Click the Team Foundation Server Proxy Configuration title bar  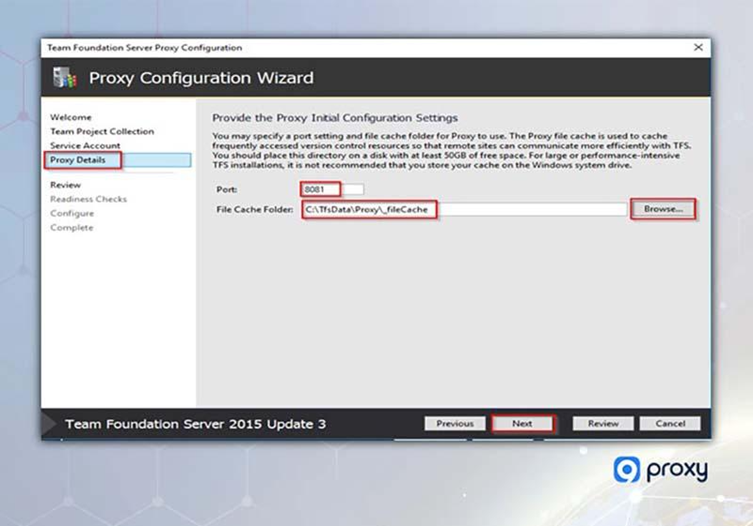pyautogui.click(x=300, y=47)
